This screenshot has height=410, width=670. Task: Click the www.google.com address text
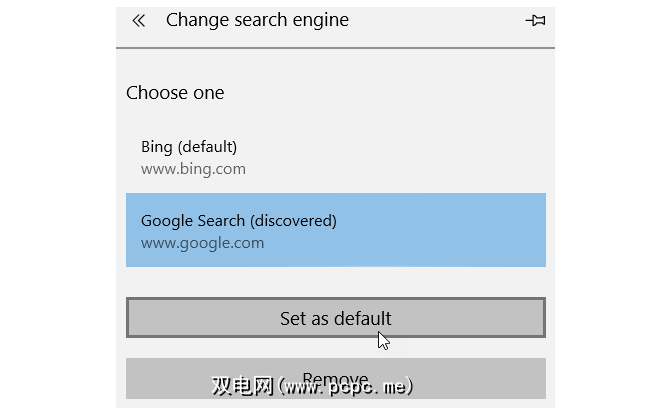(202, 242)
